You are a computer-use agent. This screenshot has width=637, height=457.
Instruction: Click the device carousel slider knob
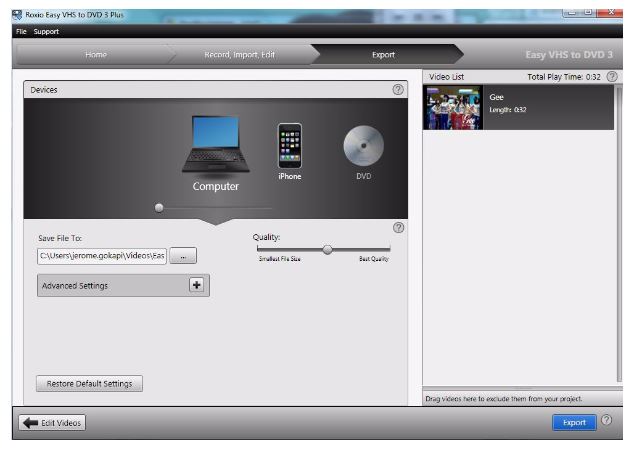coord(159,208)
